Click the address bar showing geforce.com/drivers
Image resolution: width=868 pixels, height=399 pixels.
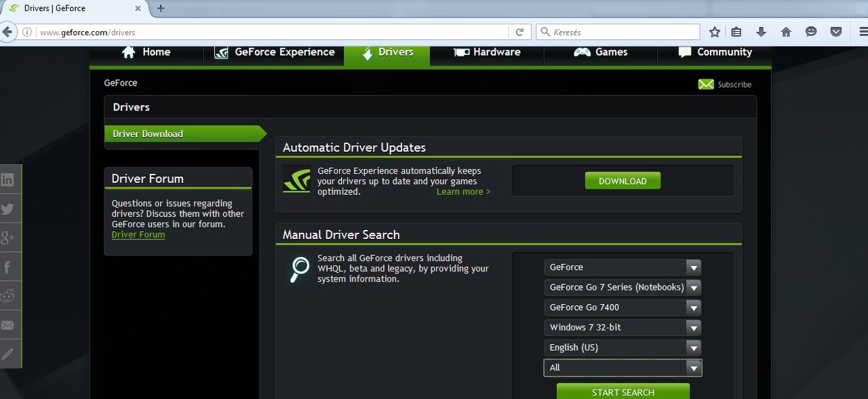pyautogui.click(x=271, y=32)
